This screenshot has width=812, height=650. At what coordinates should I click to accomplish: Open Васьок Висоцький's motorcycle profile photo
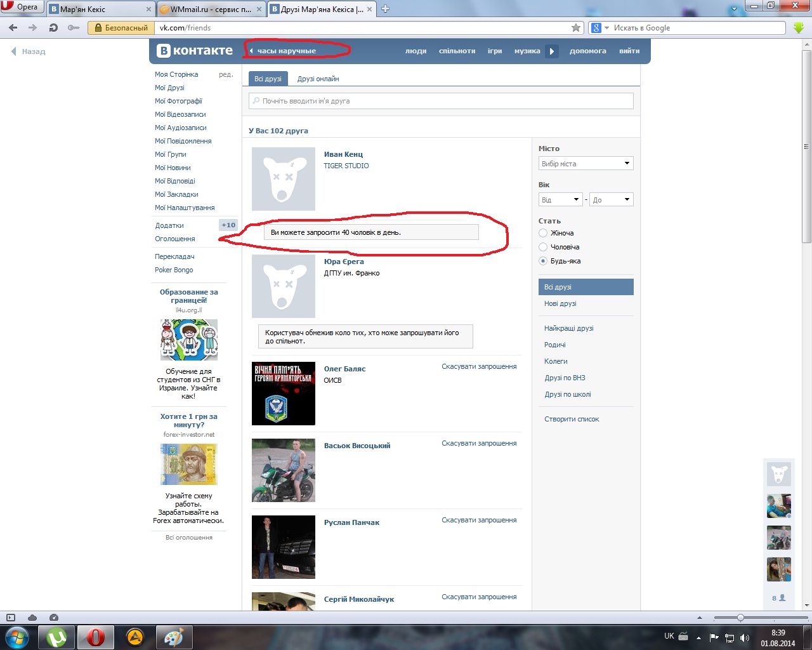click(x=284, y=470)
